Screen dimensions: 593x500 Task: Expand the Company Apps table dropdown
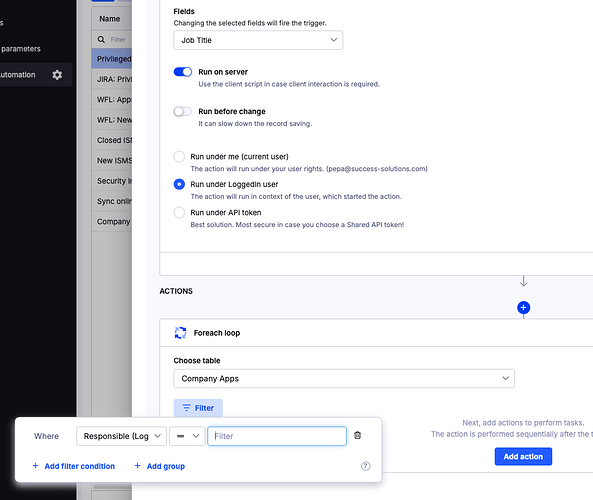tap(344, 379)
